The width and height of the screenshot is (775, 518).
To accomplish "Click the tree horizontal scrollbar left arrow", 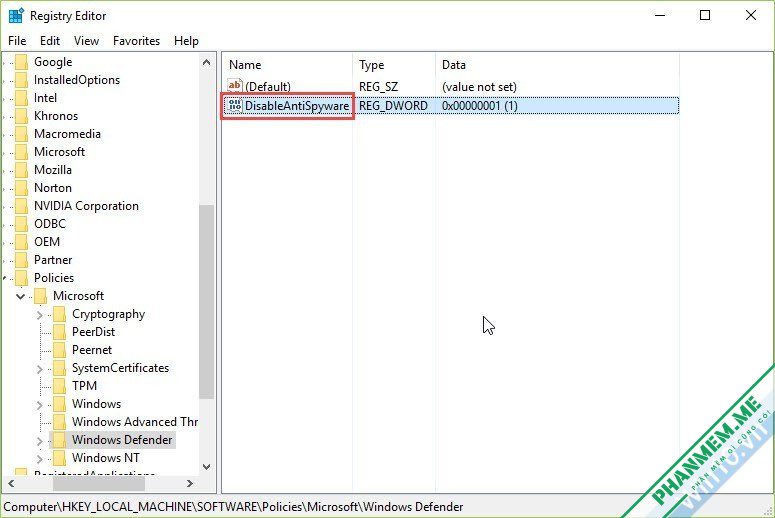I will tap(11, 483).
